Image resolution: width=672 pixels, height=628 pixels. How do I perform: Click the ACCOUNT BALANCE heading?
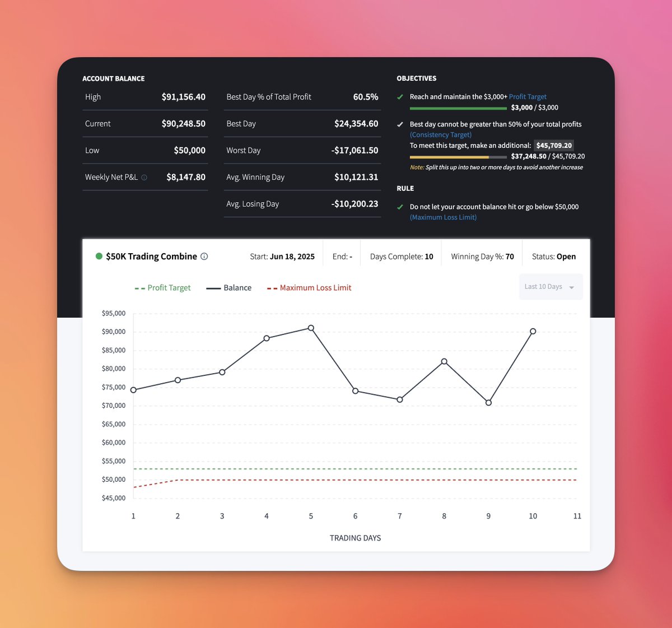[x=114, y=79]
